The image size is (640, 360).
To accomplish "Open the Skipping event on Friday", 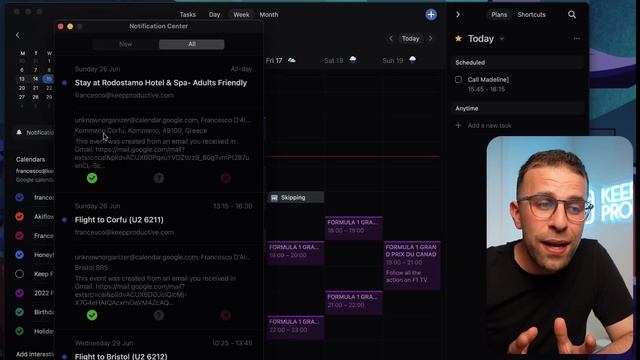I will click(296, 198).
